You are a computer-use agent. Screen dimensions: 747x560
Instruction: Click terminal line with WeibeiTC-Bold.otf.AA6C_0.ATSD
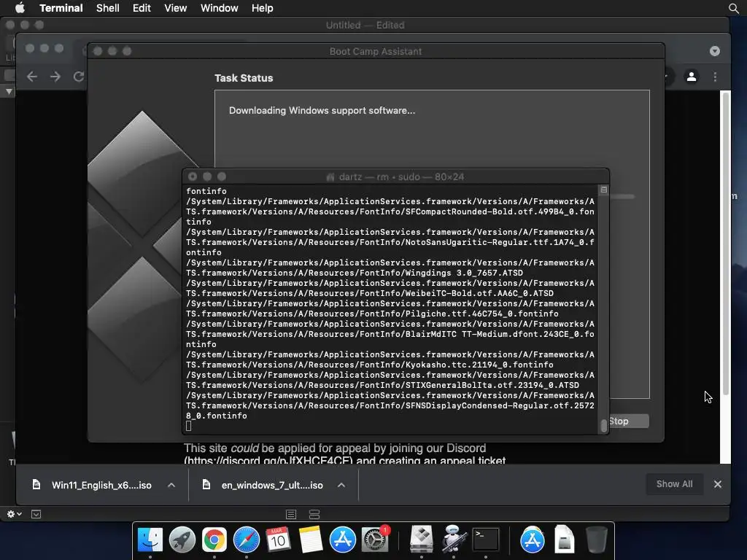pyautogui.click(x=370, y=293)
